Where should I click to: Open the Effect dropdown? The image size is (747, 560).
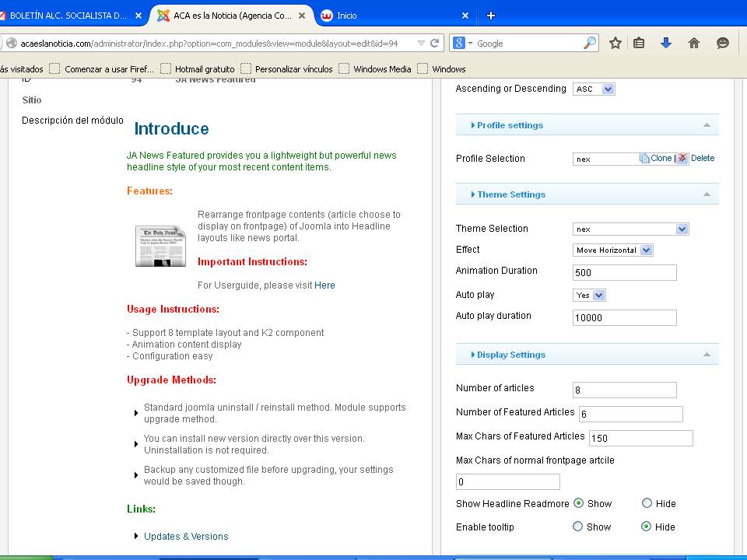click(x=612, y=250)
